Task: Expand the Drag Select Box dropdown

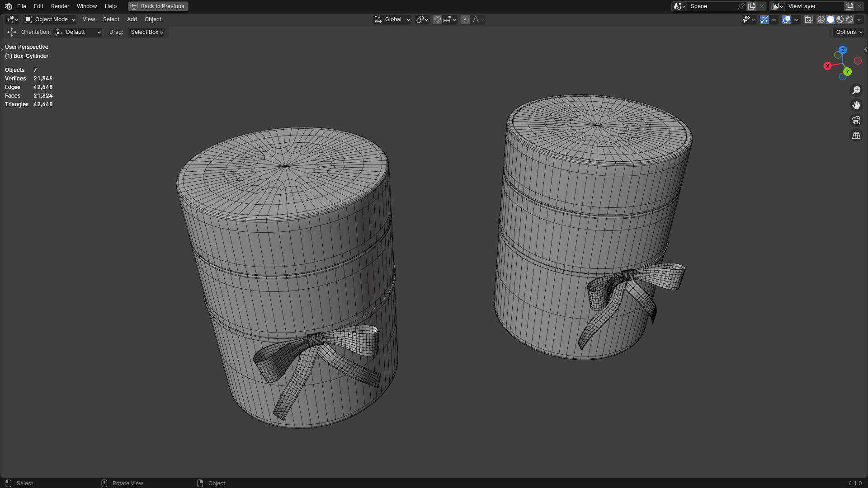Action: click(x=147, y=32)
